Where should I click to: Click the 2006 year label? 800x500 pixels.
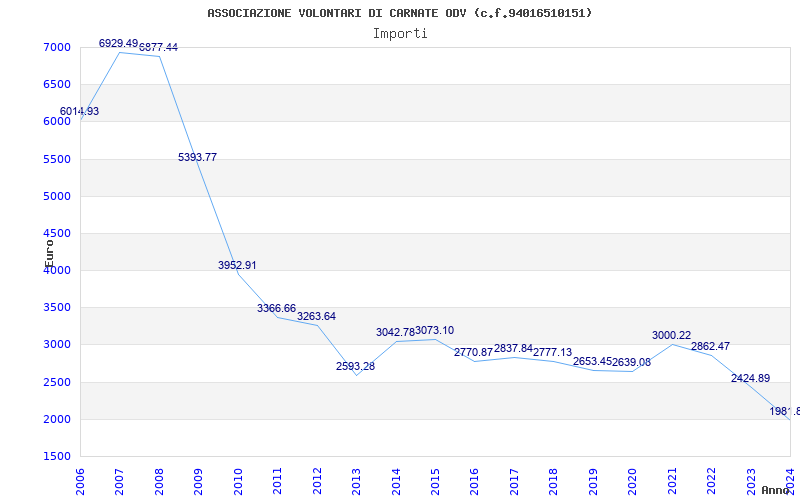[80, 481]
